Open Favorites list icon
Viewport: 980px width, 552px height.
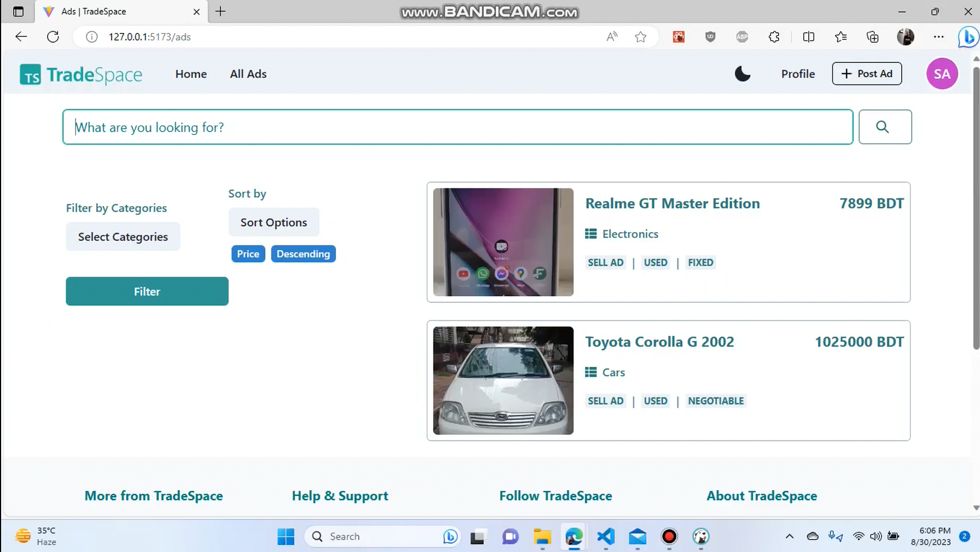[840, 37]
